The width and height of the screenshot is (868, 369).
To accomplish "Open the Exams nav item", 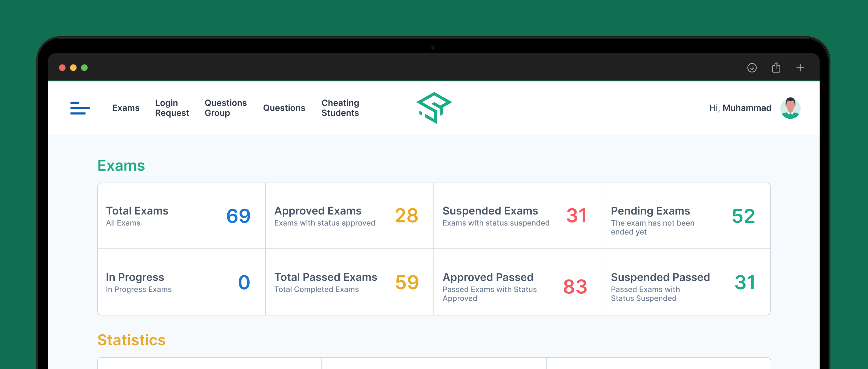I will (126, 108).
